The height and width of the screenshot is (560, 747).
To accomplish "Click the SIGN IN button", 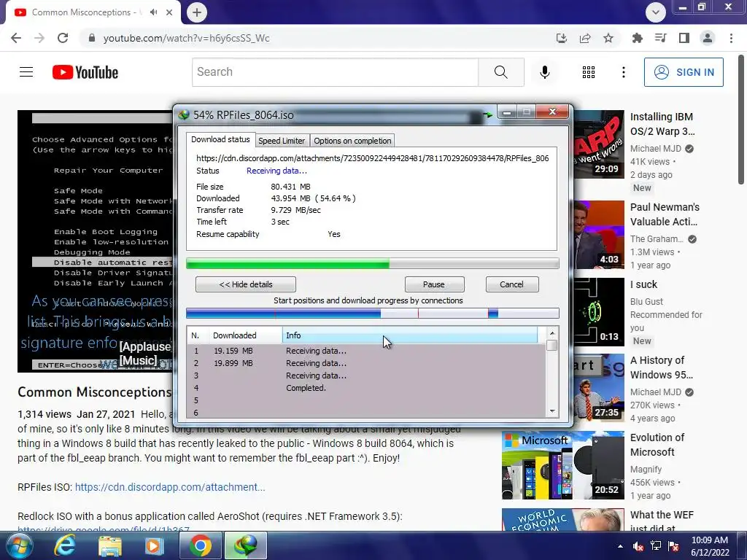I will (x=684, y=72).
